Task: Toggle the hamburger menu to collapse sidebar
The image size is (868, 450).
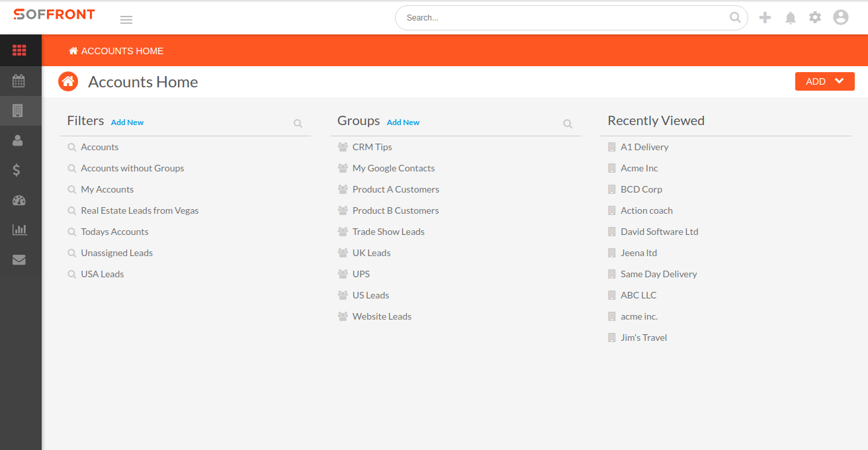Action: (x=126, y=20)
